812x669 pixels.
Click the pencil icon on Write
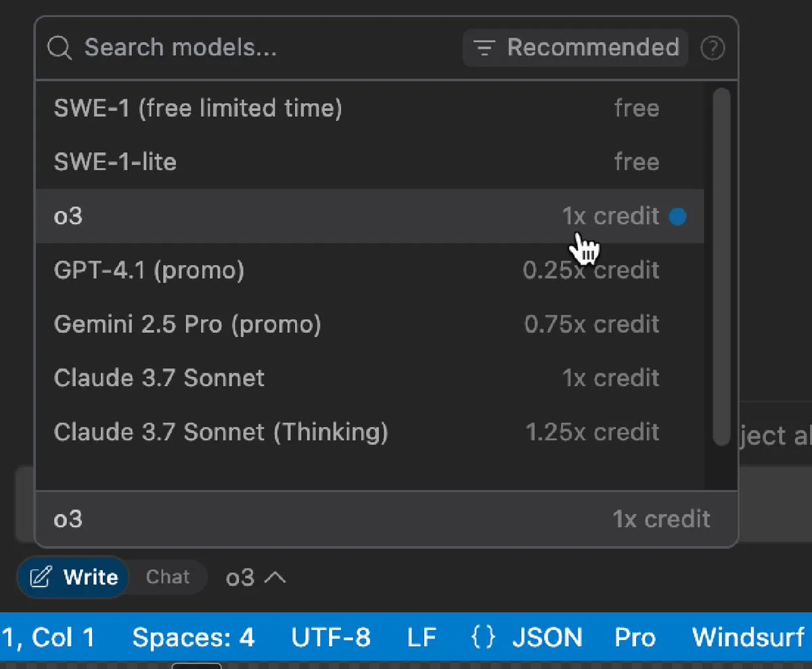(41, 577)
